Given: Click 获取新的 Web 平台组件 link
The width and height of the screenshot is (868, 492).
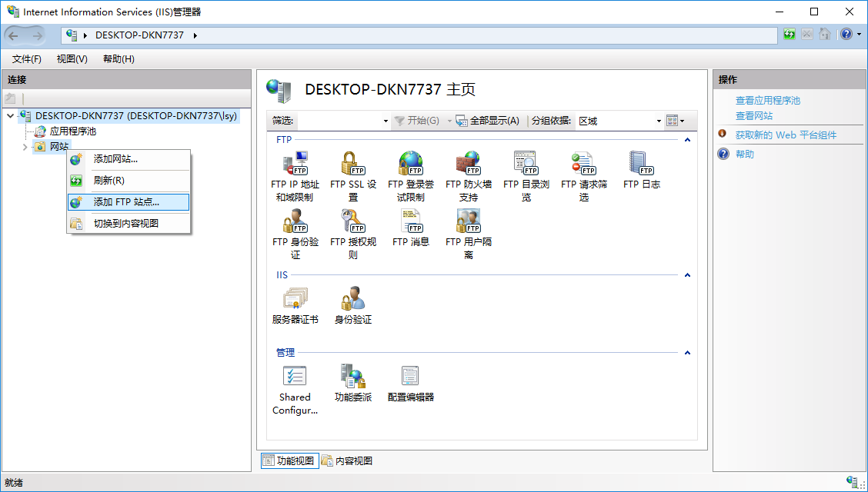Looking at the screenshot, I should point(786,135).
